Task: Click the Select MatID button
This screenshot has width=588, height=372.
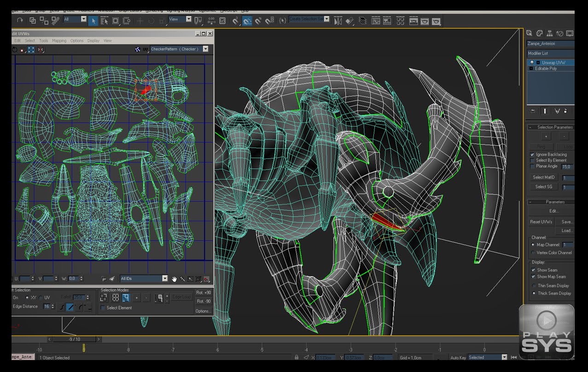Action: click(544, 177)
